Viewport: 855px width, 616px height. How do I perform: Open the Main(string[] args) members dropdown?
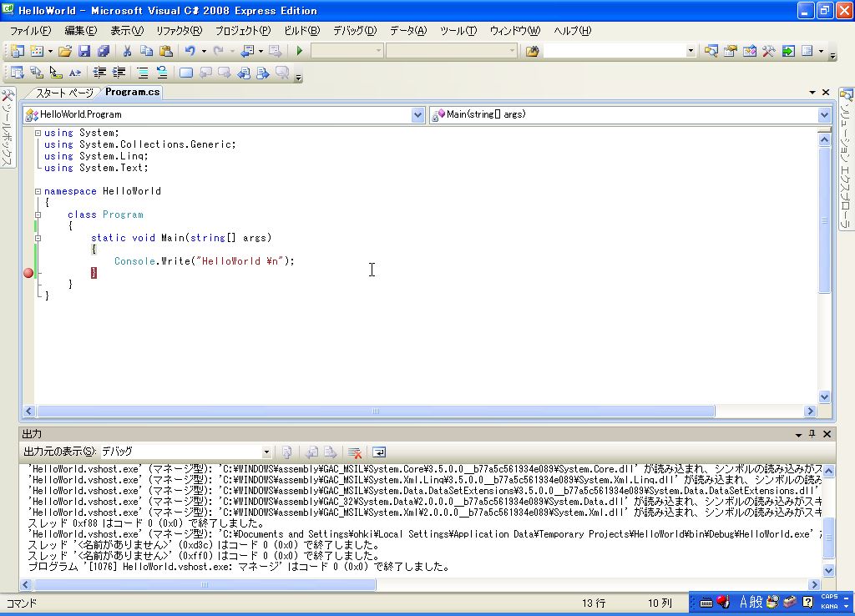pos(824,115)
